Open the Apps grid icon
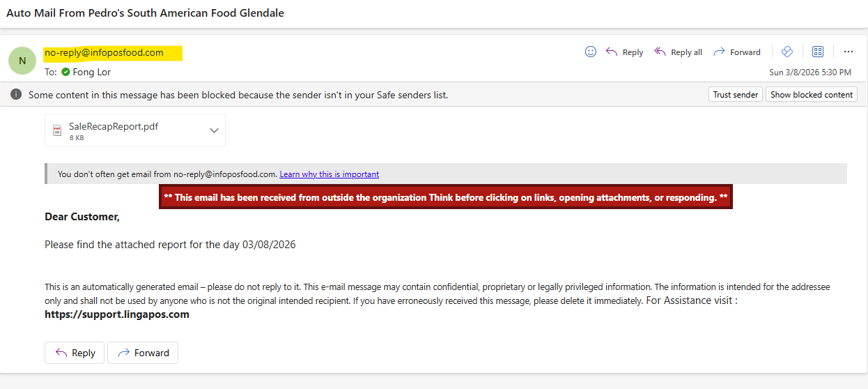868x389 pixels. coord(818,52)
